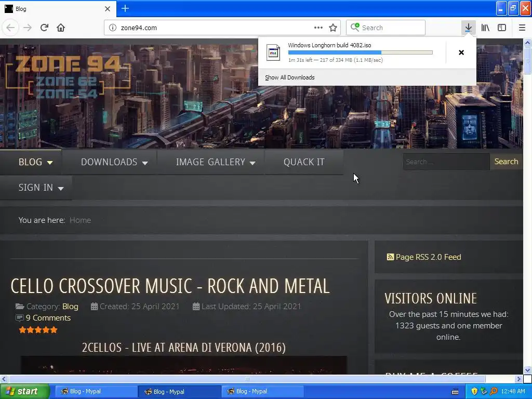
Task: Reload the current page
Action: click(x=44, y=28)
